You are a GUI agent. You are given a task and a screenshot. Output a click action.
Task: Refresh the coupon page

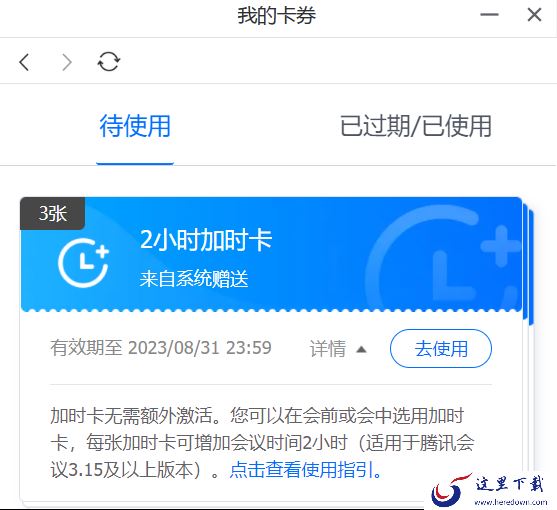tap(109, 62)
